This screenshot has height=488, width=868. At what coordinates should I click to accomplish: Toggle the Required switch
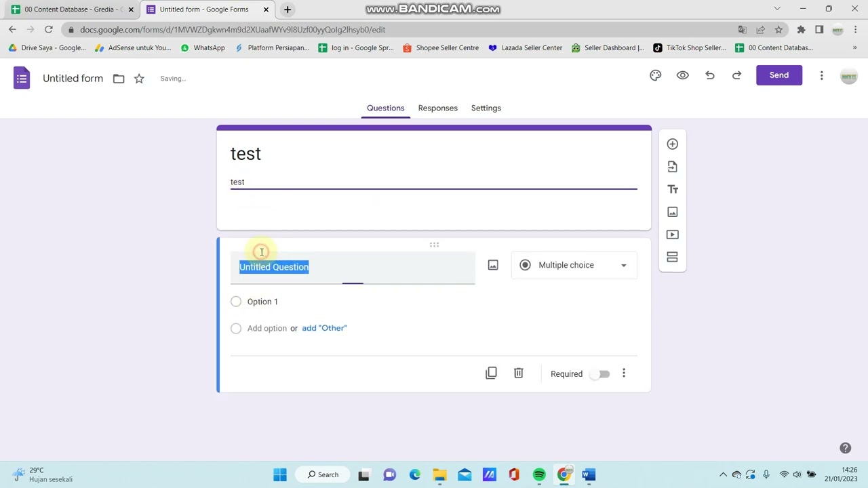(x=600, y=374)
